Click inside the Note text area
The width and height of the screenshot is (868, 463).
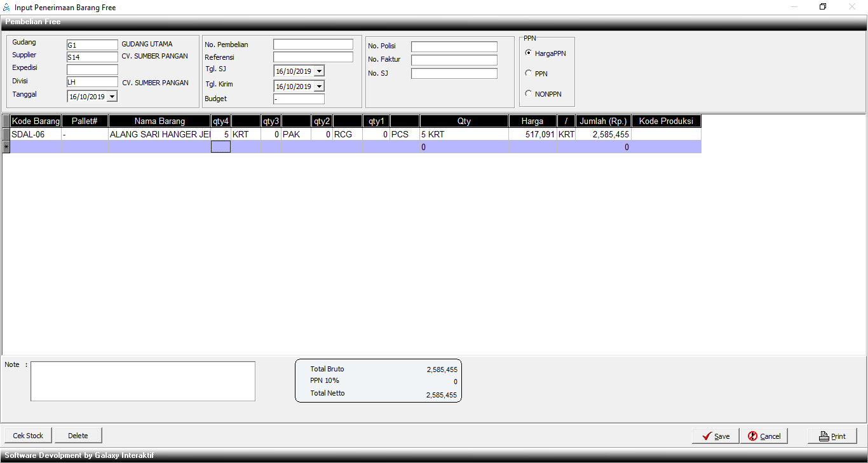coord(143,381)
